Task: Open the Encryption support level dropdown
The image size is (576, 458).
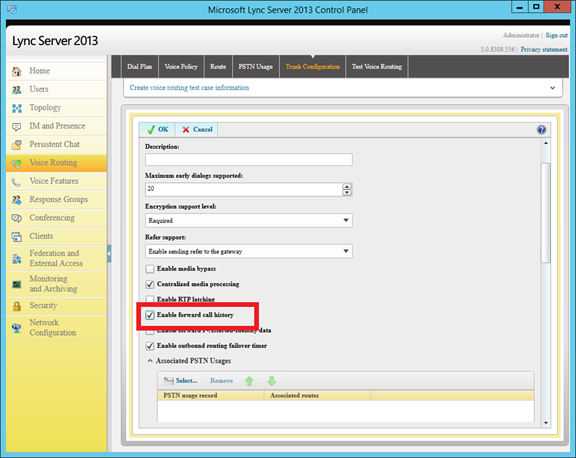Action: [249, 220]
